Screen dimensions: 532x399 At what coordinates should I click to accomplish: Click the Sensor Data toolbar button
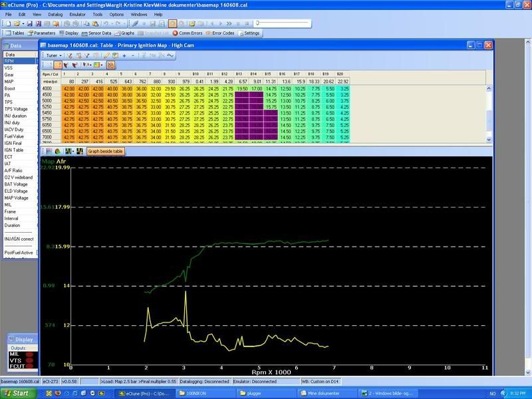coord(96,33)
